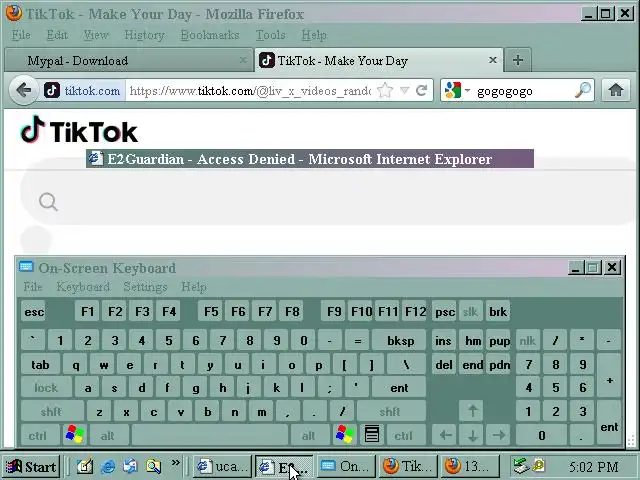Click the left arrow key on On-Screen Keyboard
The image size is (640, 480).
point(445,435)
